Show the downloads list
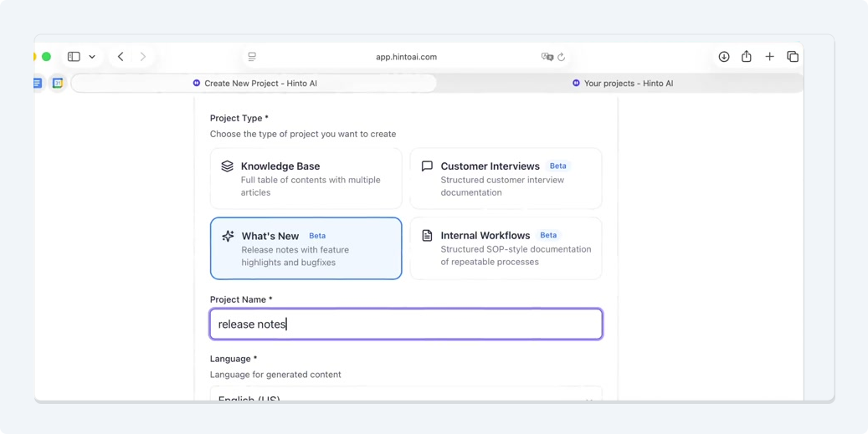Screen dimensions: 868x434 point(724,57)
